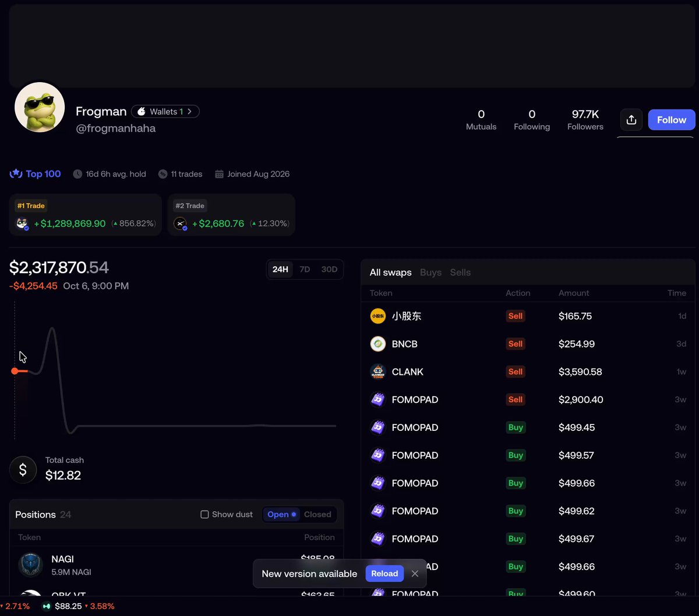Filter swaps to Sells only
The height and width of the screenshot is (616, 699).
pos(460,272)
